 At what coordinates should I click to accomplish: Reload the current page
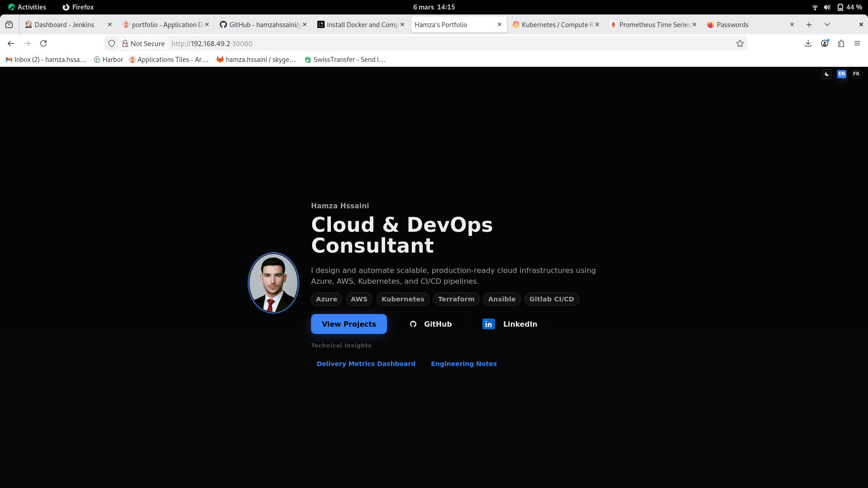click(43, 43)
